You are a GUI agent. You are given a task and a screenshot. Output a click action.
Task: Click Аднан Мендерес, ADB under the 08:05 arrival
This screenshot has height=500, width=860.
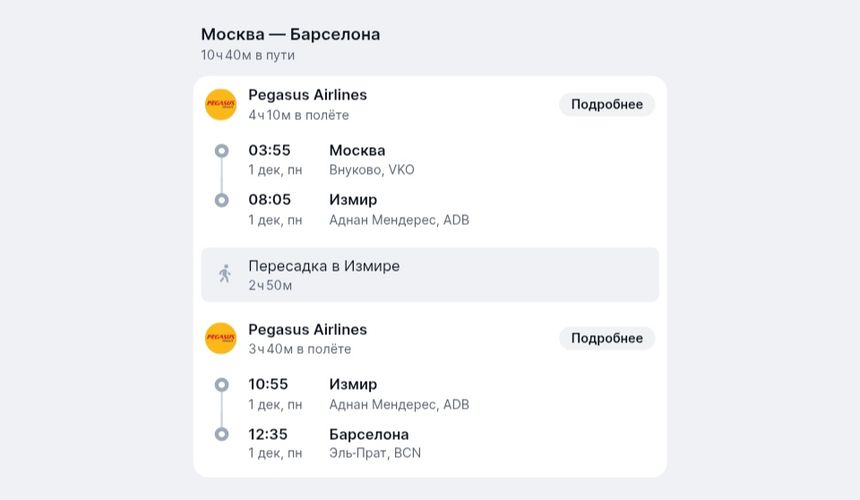(398, 220)
